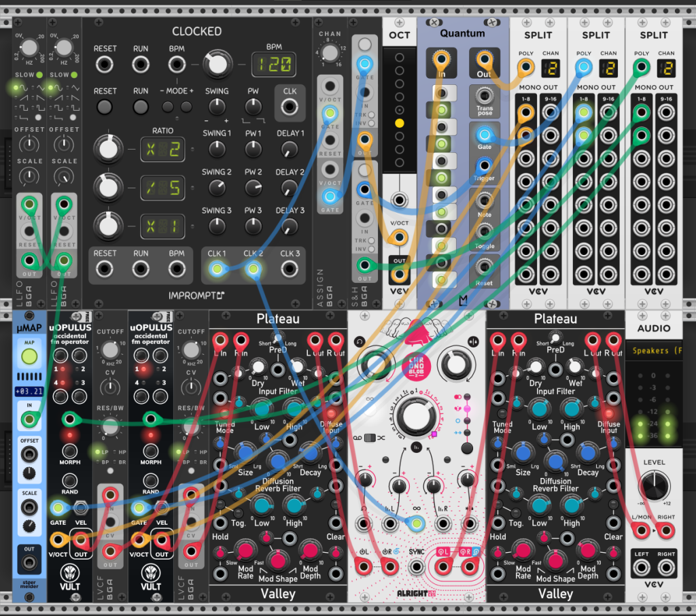Click the CLK 1 output jack on CLOCKED
Image resolution: width=696 pixels, height=616 pixels.
[217, 269]
